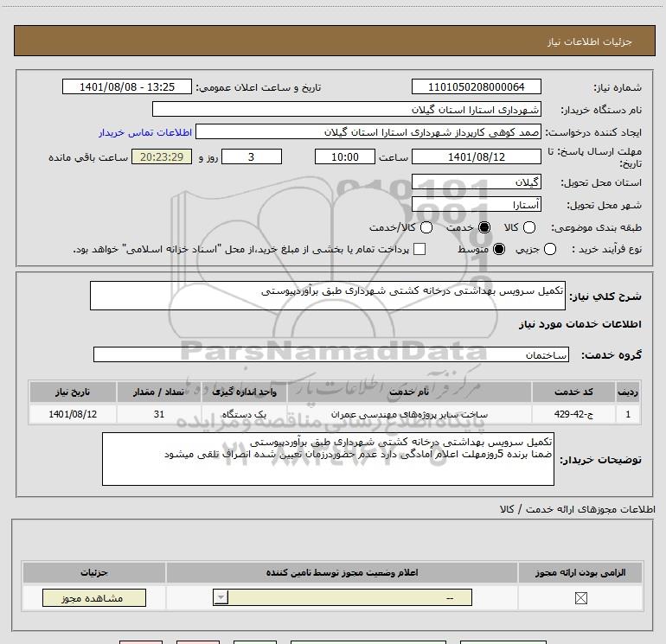Click the buyer name field شهرداری آستارا
This screenshot has height=644, width=666.
click(347, 109)
